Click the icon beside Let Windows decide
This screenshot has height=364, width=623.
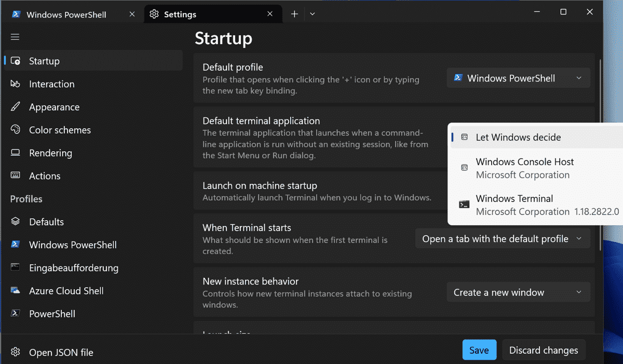tap(465, 138)
